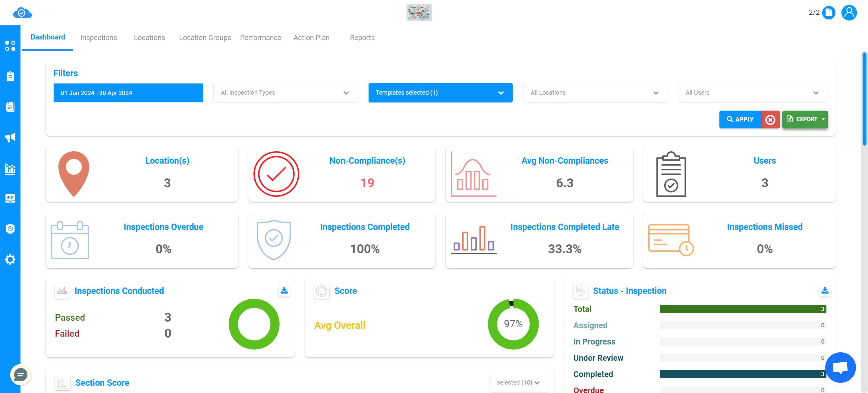Viewport: 868px width, 393px height.
Task: Open the shield check sidebar icon
Action: (10, 229)
